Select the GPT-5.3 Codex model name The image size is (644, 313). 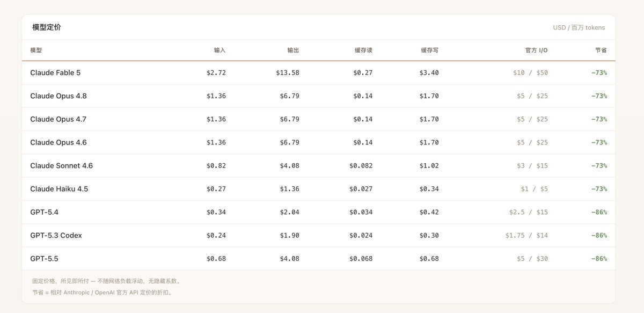point(56,235)
